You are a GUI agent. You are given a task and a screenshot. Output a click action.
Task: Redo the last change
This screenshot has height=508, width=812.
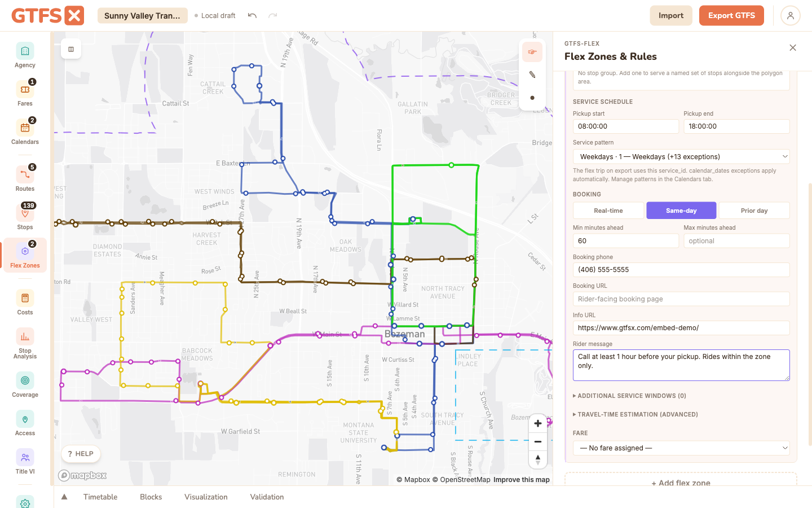click(273, 16)
